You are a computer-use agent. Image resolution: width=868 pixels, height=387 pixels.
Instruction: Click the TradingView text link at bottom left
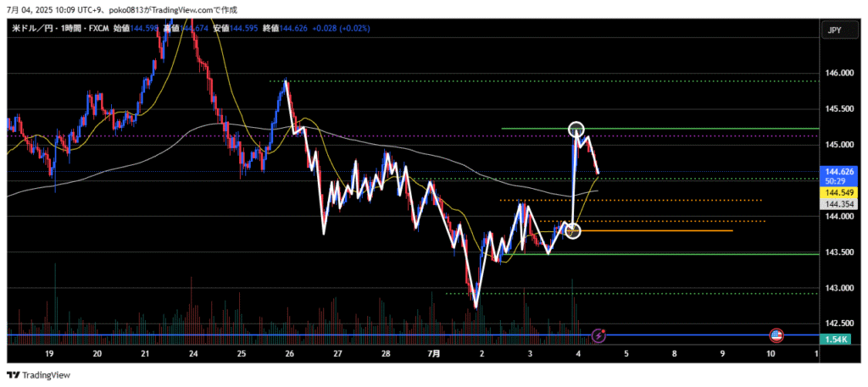46,375
